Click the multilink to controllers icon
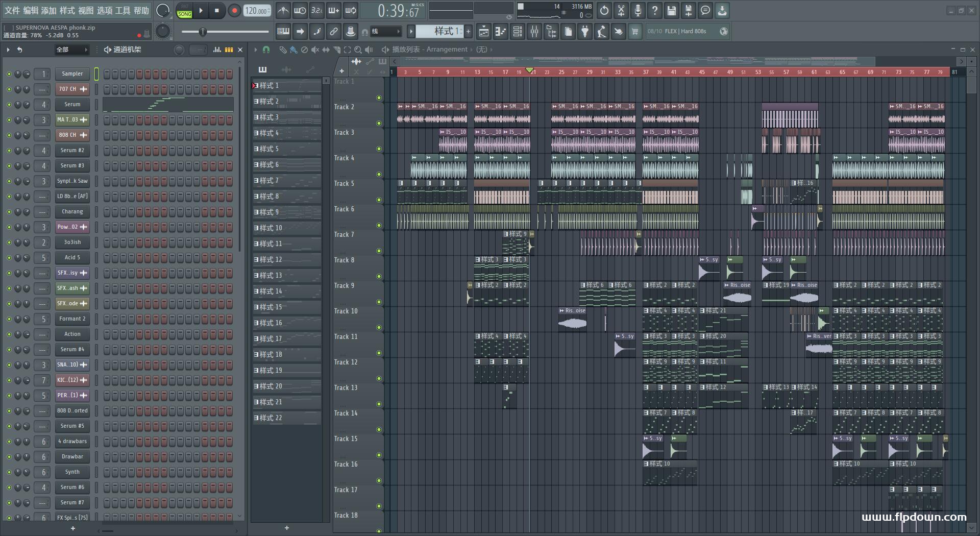 (x=351, y=32)
